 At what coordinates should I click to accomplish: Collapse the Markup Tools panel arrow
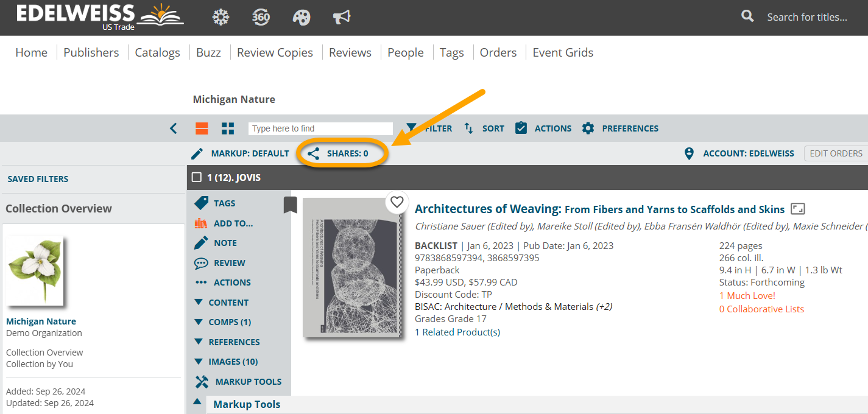click(x=197, y=401)
